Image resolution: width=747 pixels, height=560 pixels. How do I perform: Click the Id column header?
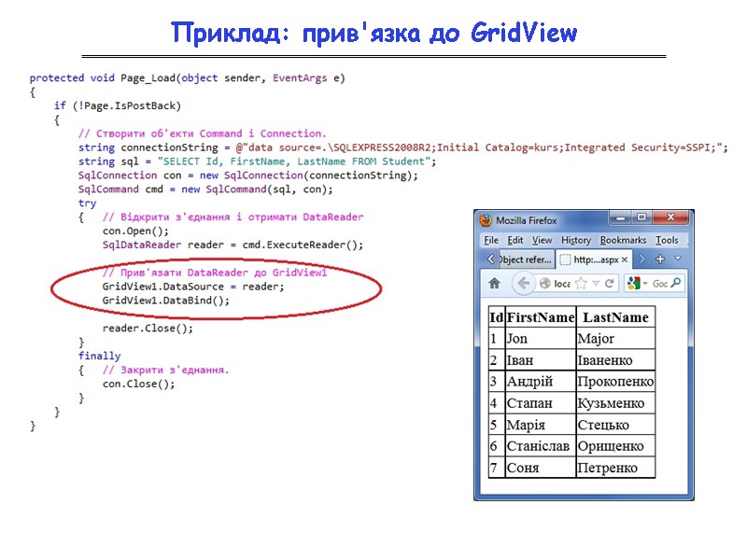click(497, 317)
